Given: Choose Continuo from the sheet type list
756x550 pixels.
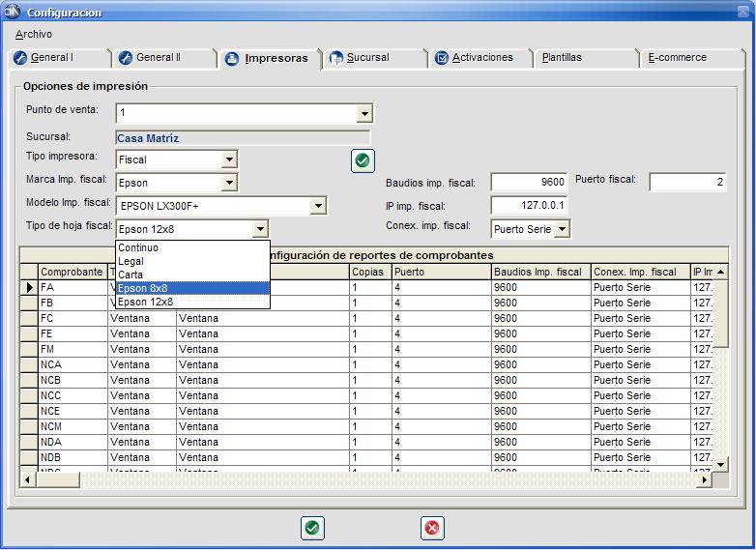Looking at the screenshot, I should 192,247.
